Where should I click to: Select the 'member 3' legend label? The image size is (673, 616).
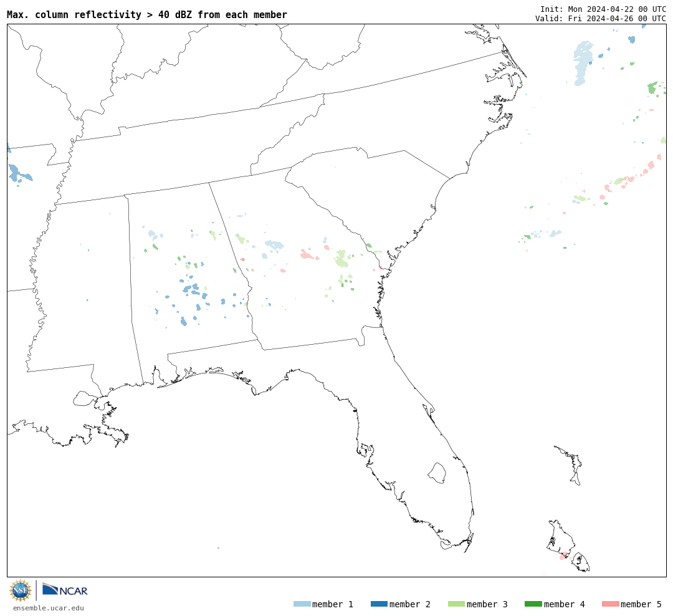click(x=487, y=604)
